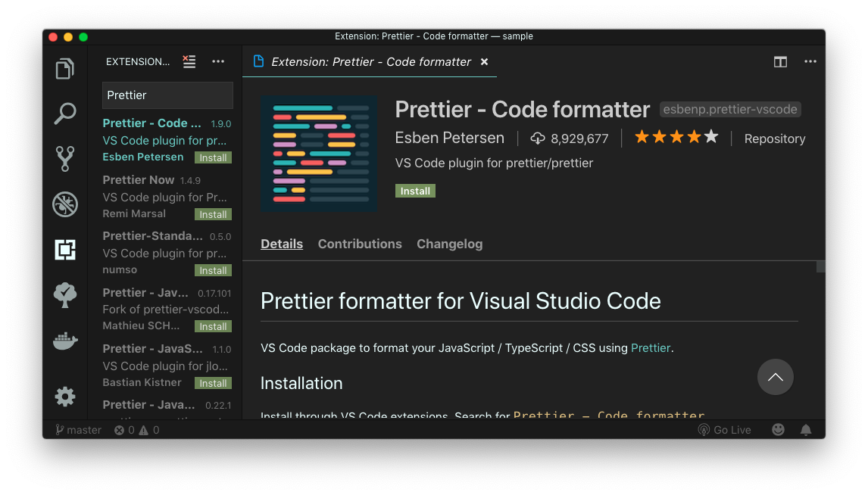
Task: Open notifications bell in status bar
Action: (x=806, y=430)
